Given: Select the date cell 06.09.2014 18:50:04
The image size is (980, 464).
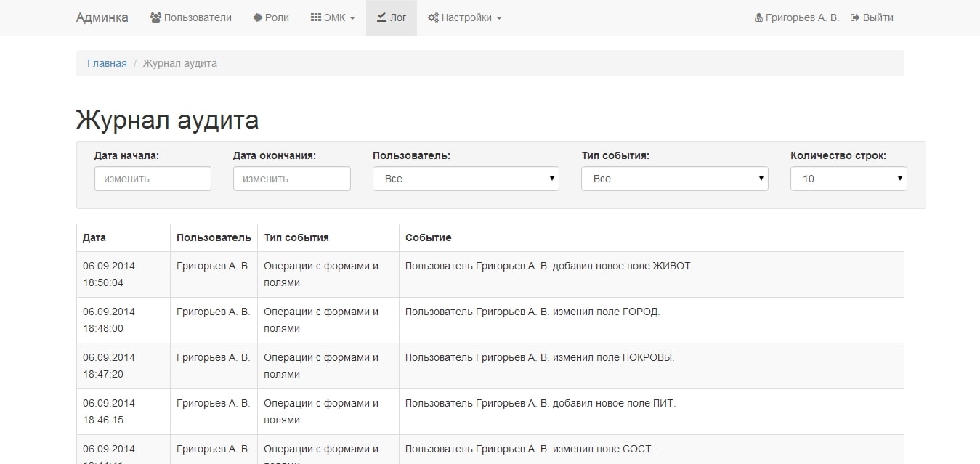Looking at the screenshot, I should (123, 274).
